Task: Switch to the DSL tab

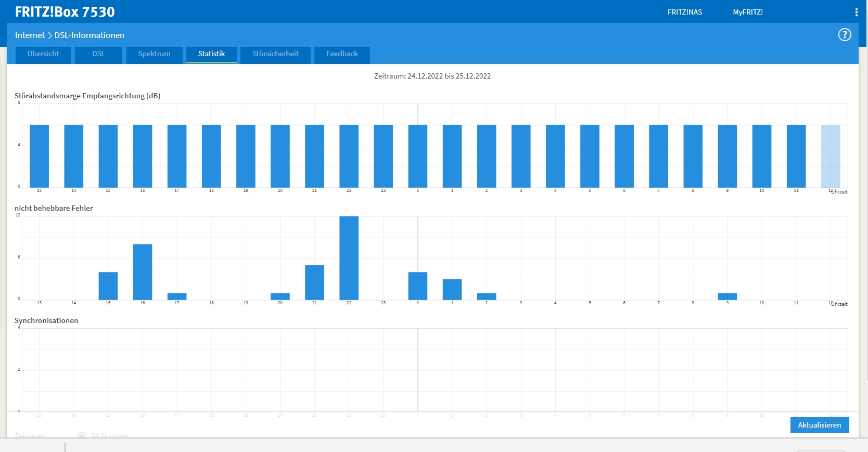Action: tap(98, 54)
